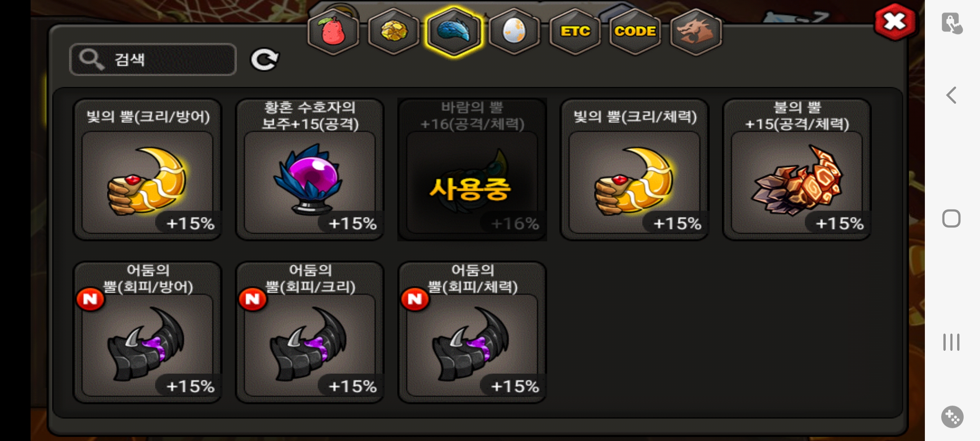Select 빛의 뿔(크리/방어) golden horn item
This screenshot has height=441, width=980.
click(147, 169)
